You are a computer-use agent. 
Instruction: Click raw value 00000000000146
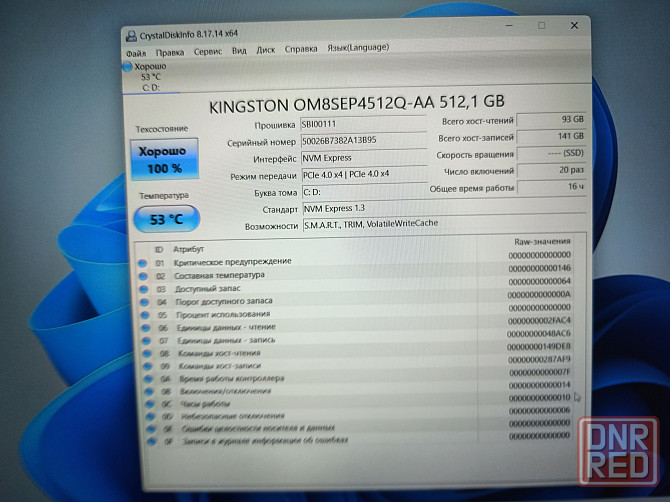coord(539,268)
